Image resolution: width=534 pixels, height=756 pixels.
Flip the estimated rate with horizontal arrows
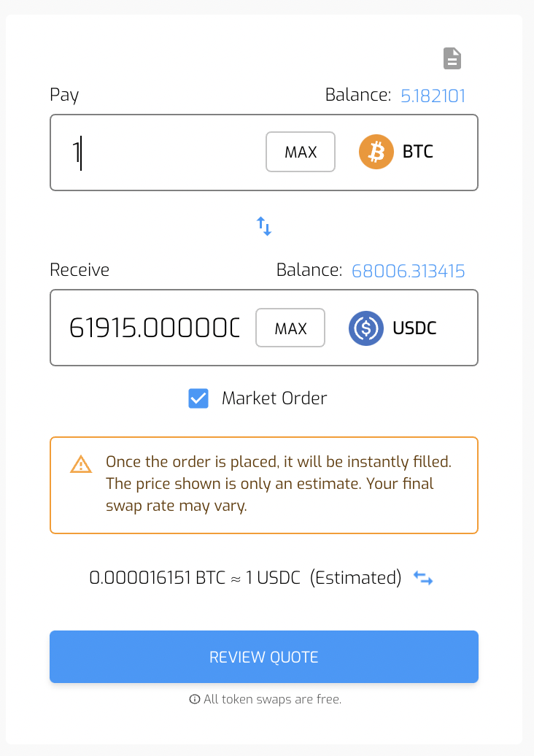[x=423, y=578]
